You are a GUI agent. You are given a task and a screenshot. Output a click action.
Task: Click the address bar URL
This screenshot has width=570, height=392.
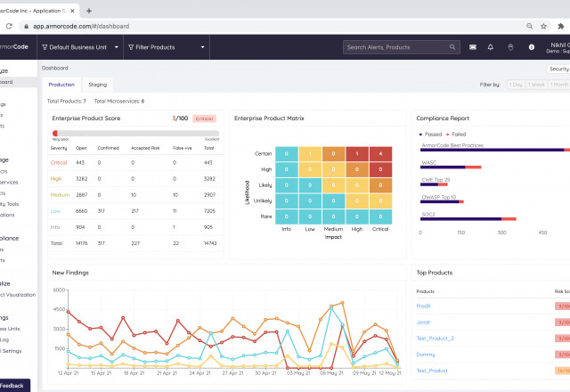(81, 26)
